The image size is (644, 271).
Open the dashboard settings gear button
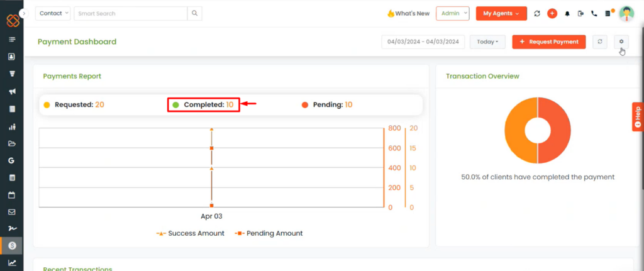[621, 42]
